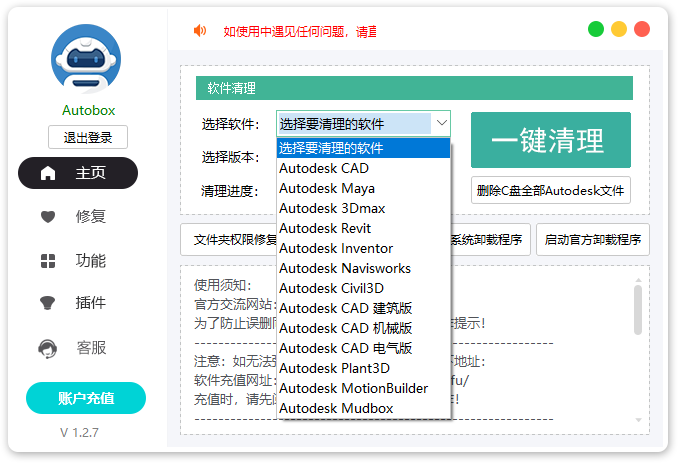Collapse the software dropdown via its arrow

441,123
